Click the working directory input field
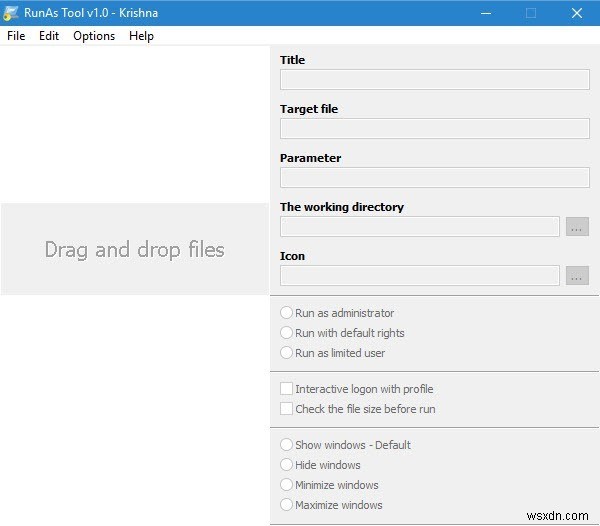600x526 pixels. (x=419, y=226)
